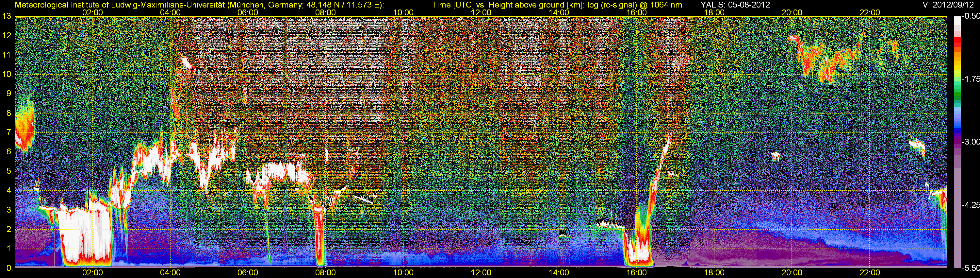Click the 02:00 label on the bottom time axis

92,273
